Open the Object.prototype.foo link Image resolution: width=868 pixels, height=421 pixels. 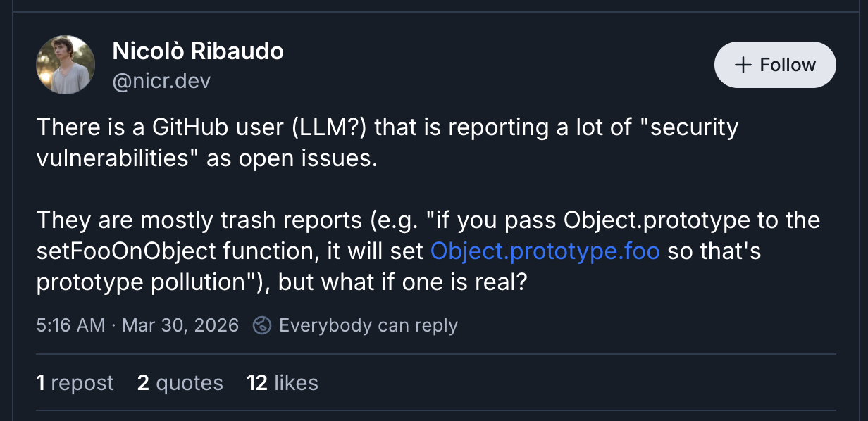545,251
